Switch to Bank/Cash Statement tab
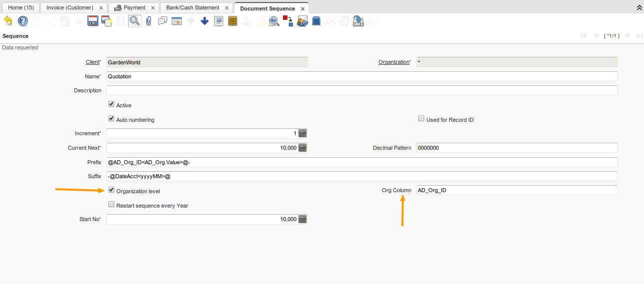Screen dimensions: 644x284 tap(193, 8)
